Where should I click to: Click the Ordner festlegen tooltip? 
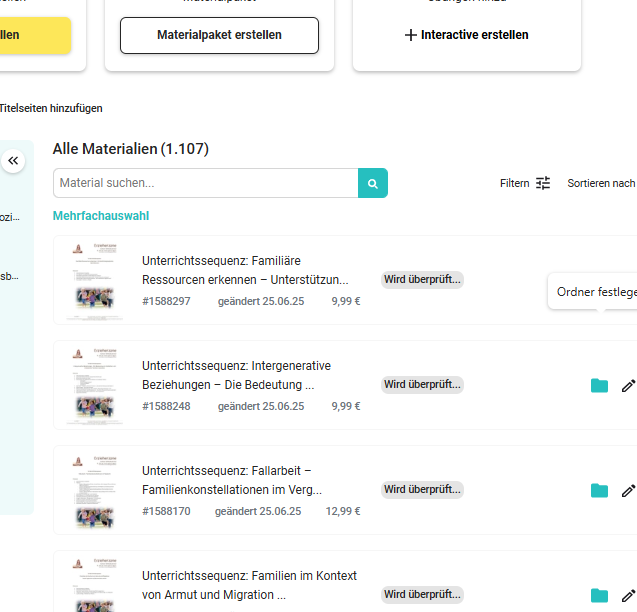593,292
